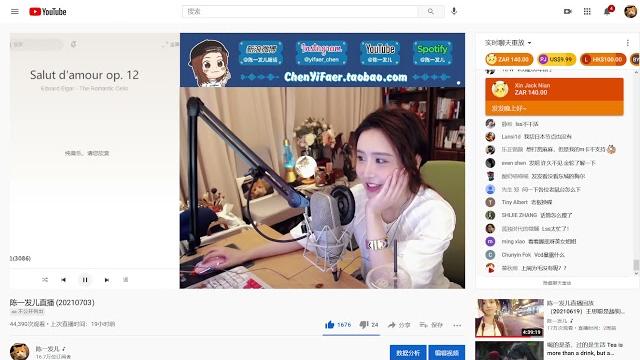Open the YouTube apps grid

tap(587, 11)
